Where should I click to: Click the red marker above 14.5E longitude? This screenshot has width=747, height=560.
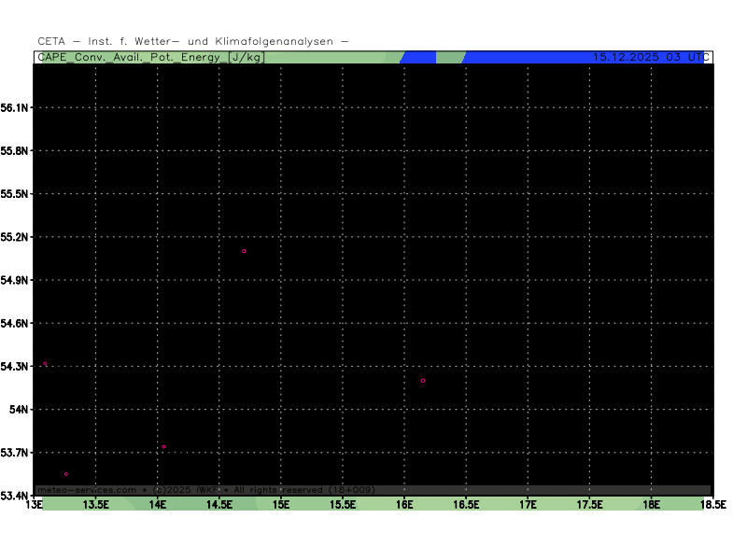click(244, 251)
